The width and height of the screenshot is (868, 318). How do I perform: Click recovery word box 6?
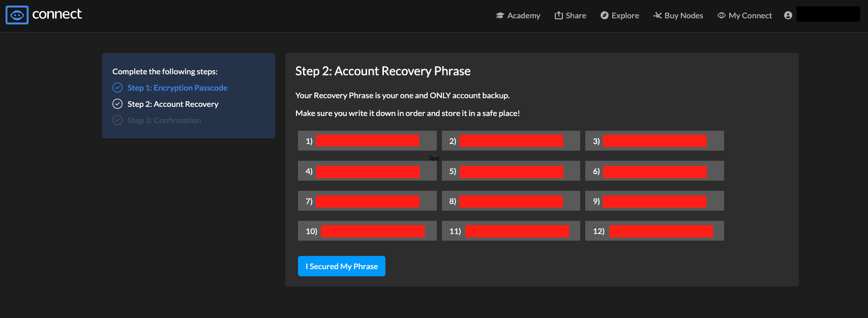pos(654,171)
